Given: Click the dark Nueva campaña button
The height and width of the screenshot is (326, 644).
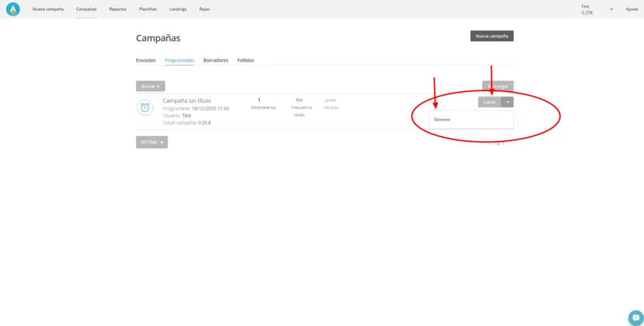Looking at the screenshot, I should 492,37.
